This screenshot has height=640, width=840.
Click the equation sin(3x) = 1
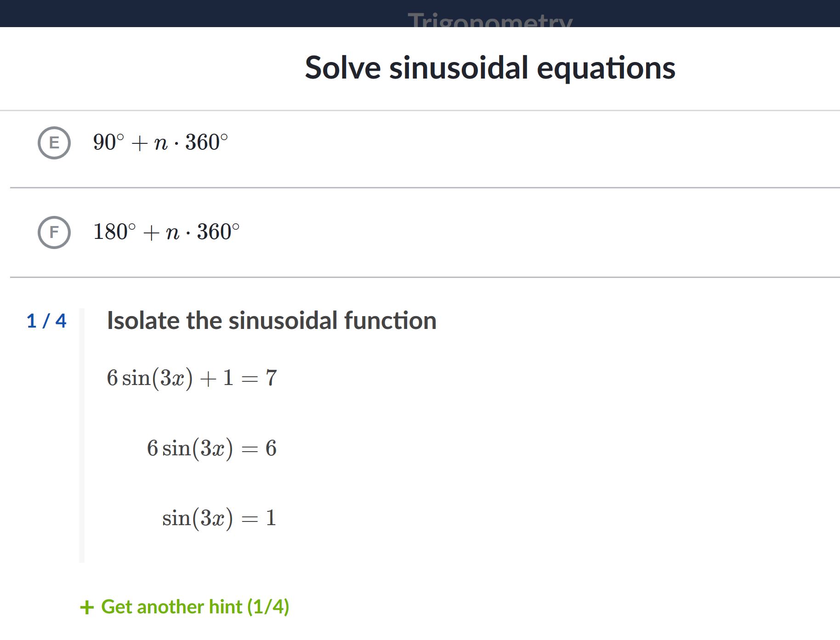219,518
